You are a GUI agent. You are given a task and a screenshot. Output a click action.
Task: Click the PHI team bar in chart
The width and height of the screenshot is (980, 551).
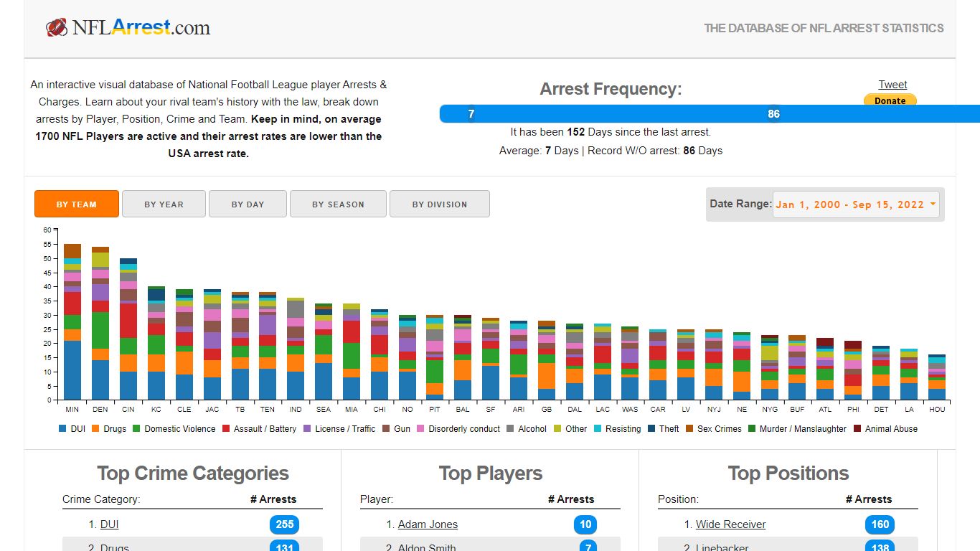click(x=853, y=370)
